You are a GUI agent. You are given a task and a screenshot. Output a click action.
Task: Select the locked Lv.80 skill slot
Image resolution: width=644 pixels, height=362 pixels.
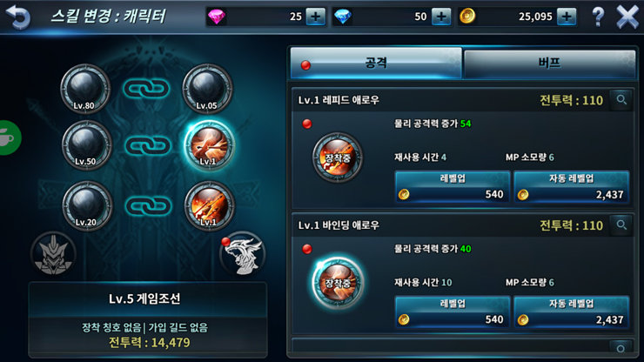[85, 89]
